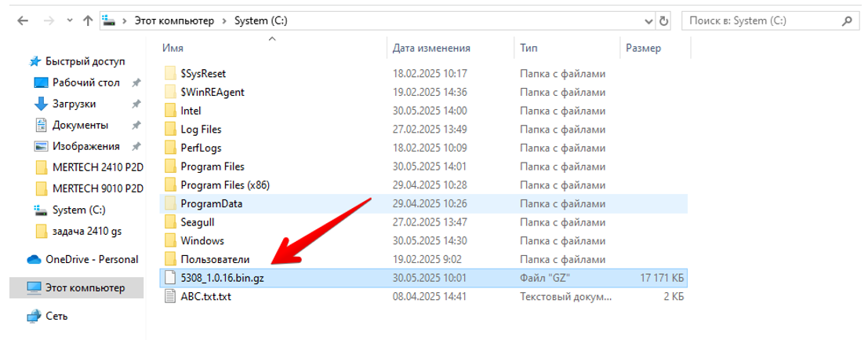Select the 5308_1.0.16.bin.gz file

(222, 277)
